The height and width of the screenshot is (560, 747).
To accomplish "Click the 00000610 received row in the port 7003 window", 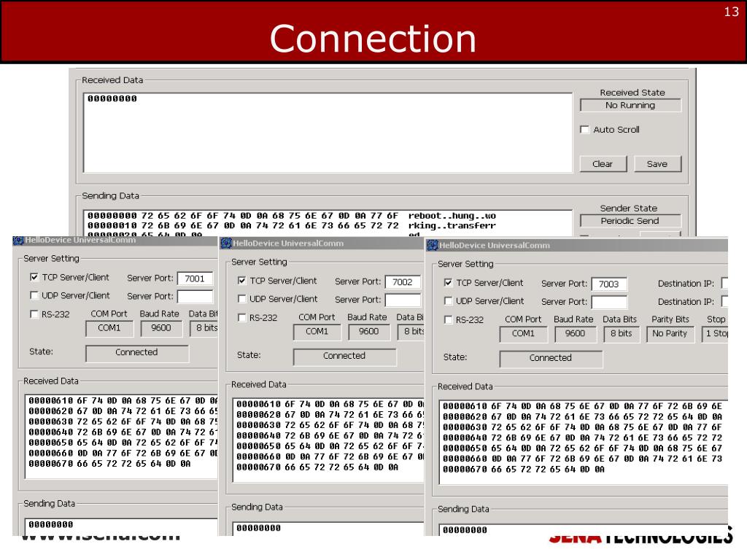I will point(583,406).
